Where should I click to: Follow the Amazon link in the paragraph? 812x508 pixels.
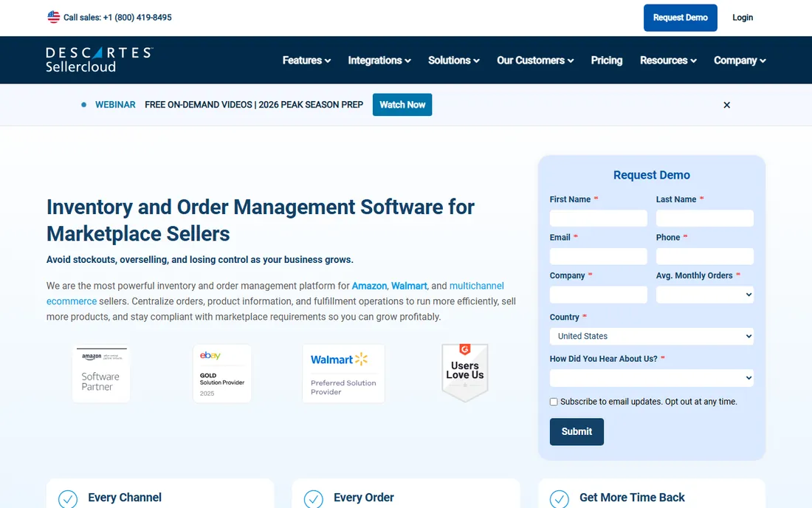tap(369, 286)
